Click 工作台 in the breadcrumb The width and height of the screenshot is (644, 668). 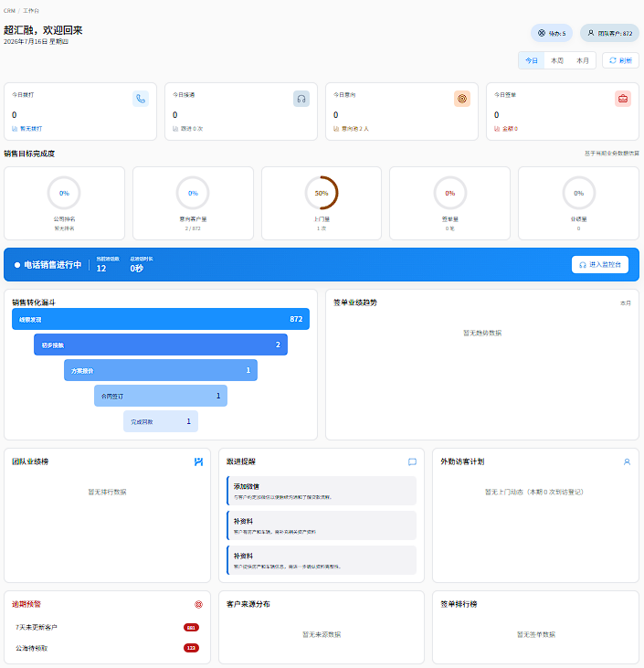click(x=31, y=11)
